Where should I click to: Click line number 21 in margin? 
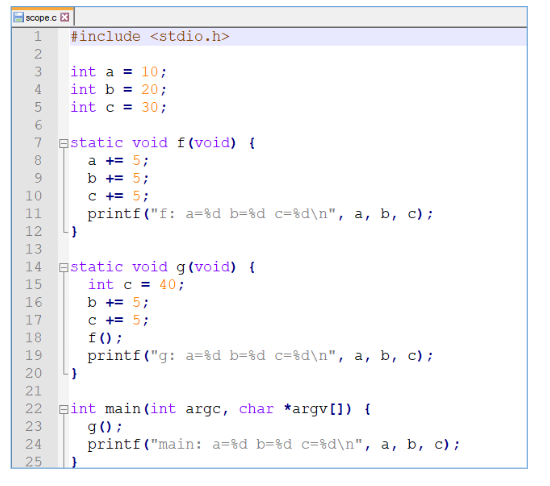[x=34, y=391]
